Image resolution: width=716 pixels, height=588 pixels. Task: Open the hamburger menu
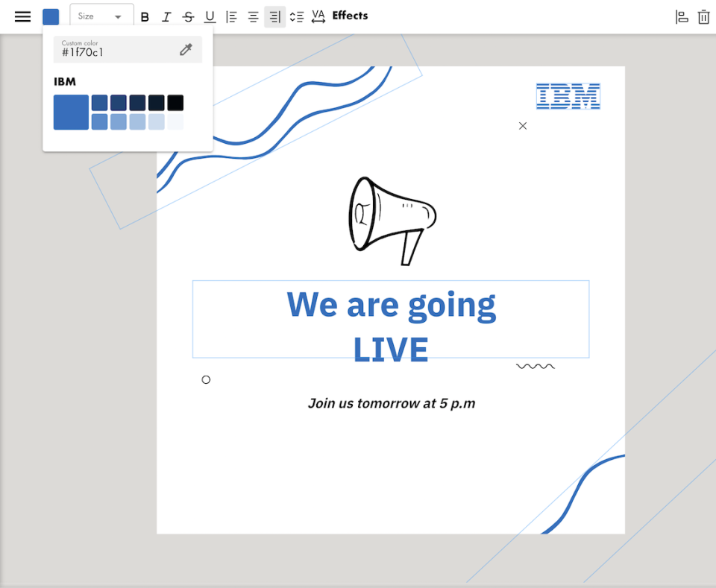23,16
